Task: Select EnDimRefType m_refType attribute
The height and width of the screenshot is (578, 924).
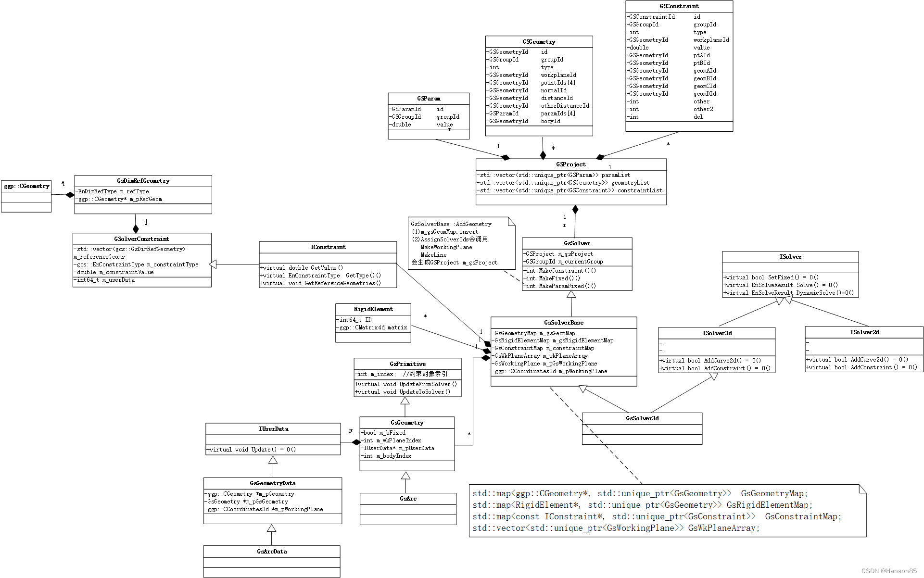Action: pyautogui.click(x=113, y=191)
